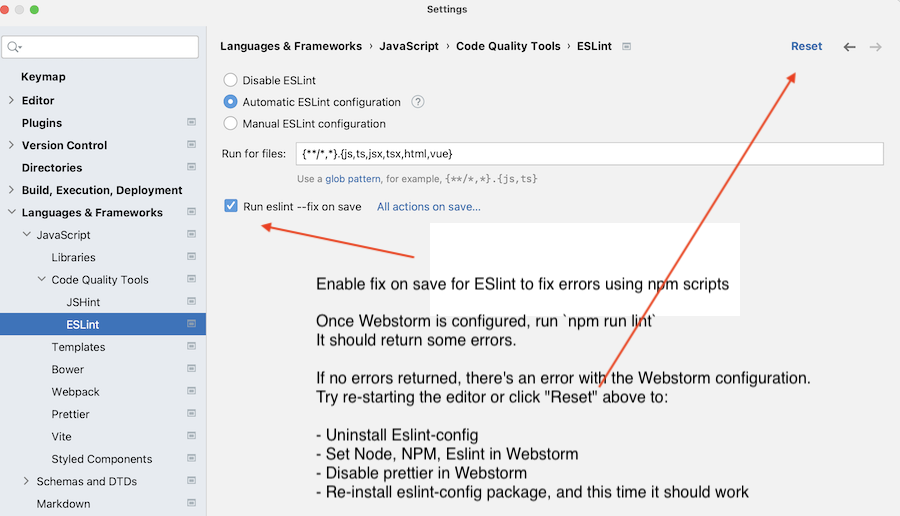Image resolution: width=900 pixels, height=516 pixels.
Task: Click the project-level icon beside Vite
Action: tap(192, 436)
